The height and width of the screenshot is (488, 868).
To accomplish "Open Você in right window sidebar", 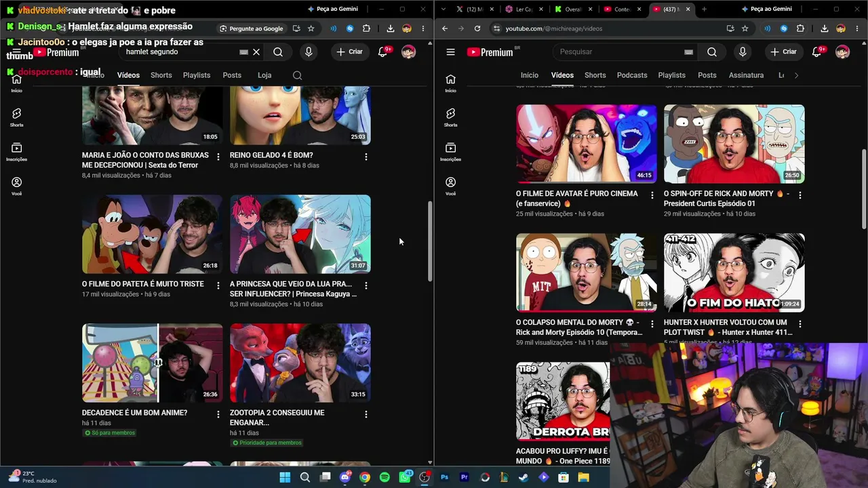I will [450, 186].
